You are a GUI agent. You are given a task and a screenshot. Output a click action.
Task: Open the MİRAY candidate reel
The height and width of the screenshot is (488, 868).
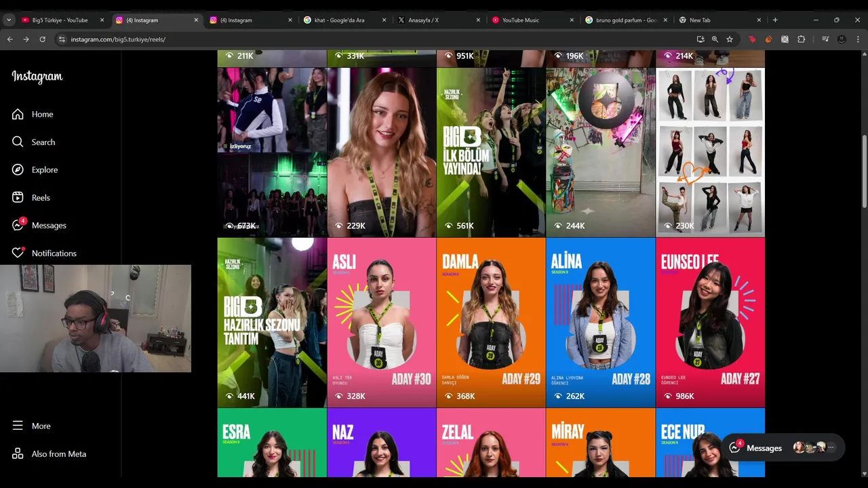tap(601, 443)
